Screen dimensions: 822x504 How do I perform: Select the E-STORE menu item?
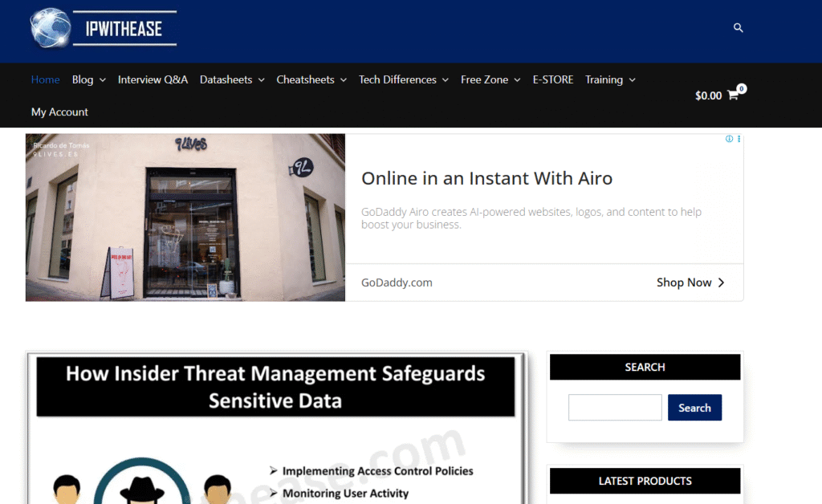(x=552, y=79)
